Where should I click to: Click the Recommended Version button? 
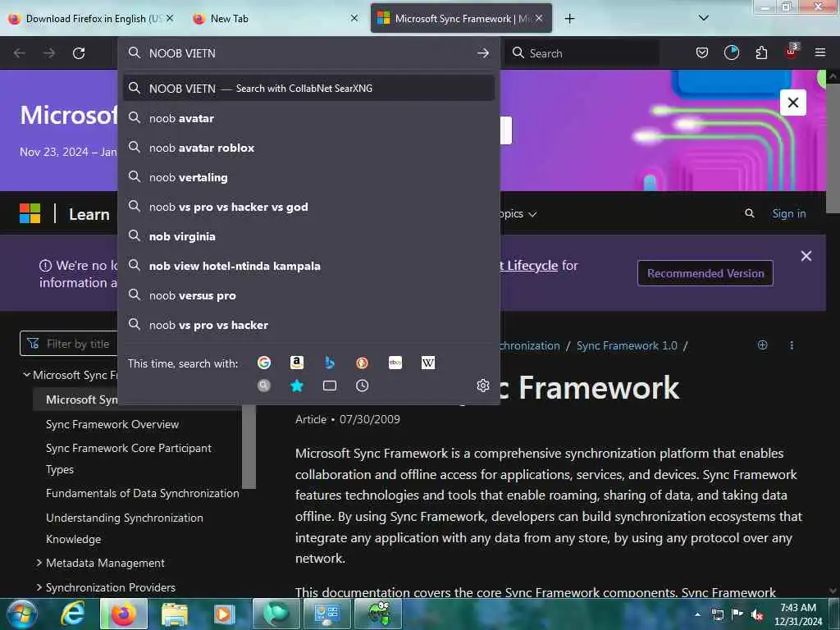(x=705, y=273)
